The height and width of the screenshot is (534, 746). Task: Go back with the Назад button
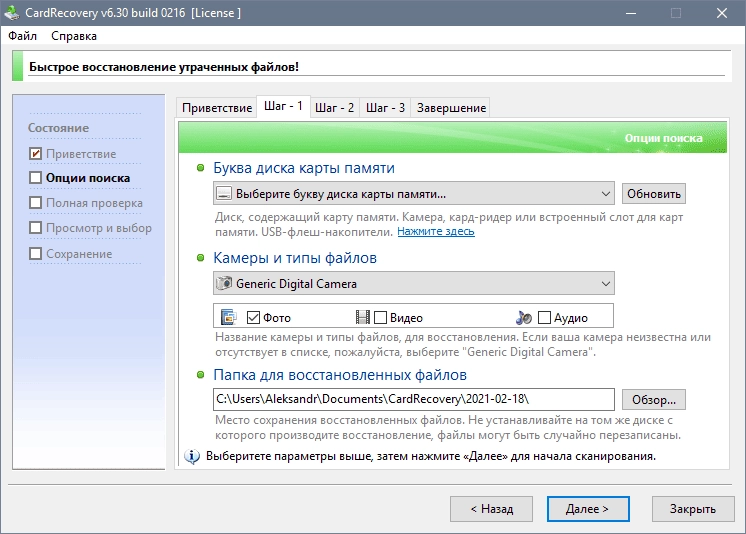pos(491,509)
